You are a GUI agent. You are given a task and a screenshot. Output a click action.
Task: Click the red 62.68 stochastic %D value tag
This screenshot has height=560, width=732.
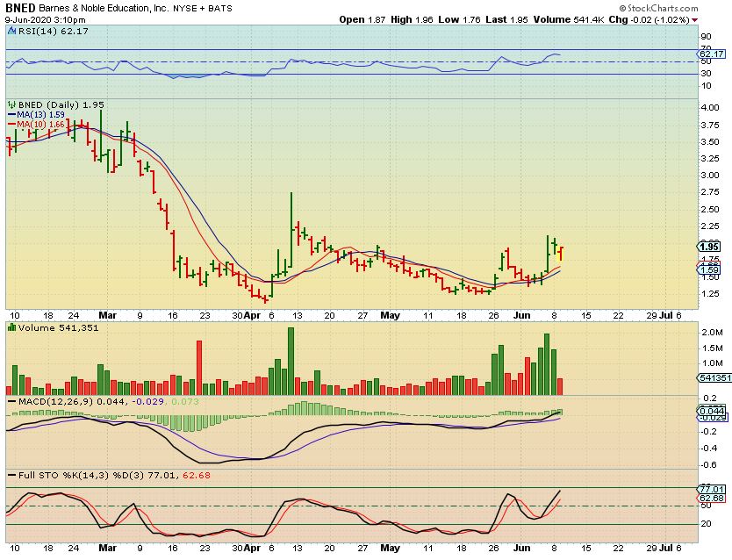(712, 499)
